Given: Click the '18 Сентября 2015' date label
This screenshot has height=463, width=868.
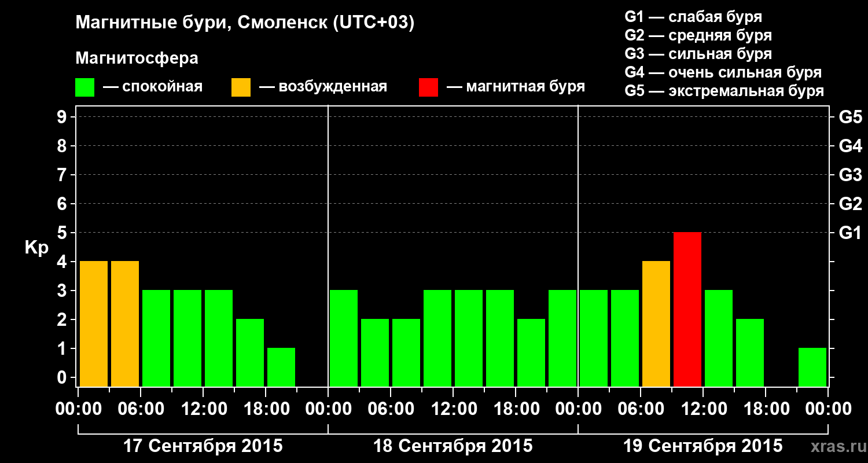Looking at the screenshot, I should (453, 446).
